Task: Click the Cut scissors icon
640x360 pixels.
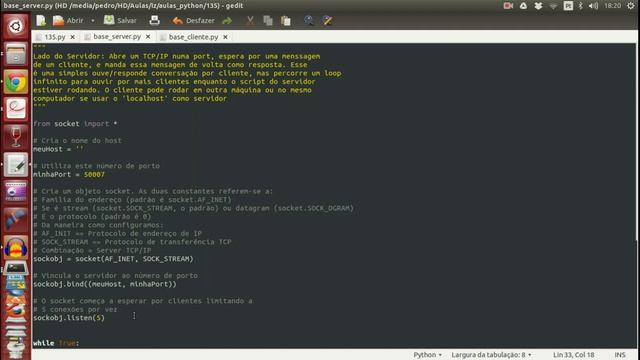Action: [x=250, y=20]
